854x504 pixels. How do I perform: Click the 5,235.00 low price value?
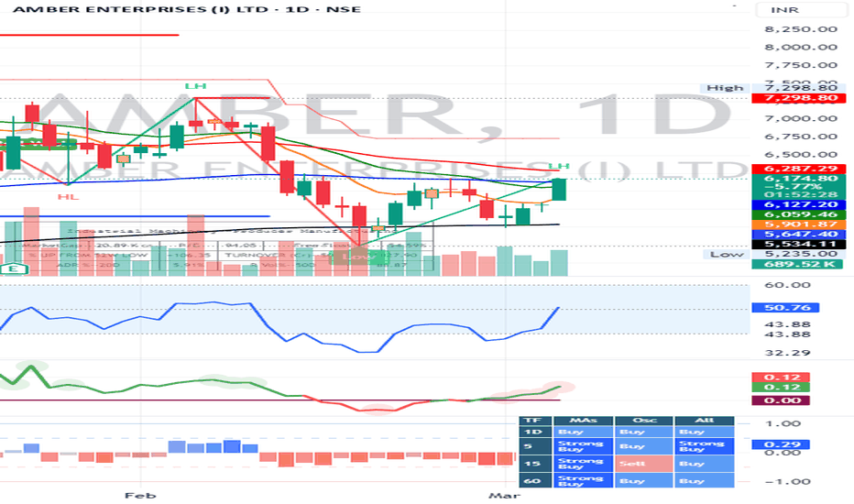[x=798, y=254]
